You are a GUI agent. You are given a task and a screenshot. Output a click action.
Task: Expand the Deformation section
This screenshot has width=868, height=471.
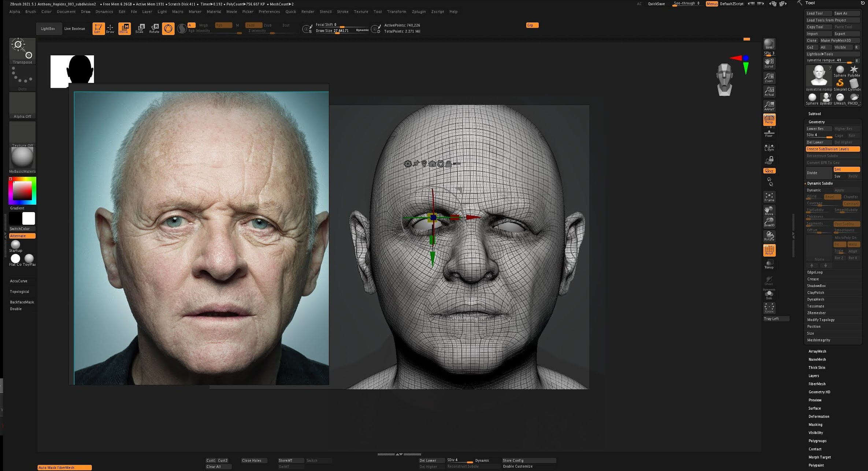click(x=819, y=416)
